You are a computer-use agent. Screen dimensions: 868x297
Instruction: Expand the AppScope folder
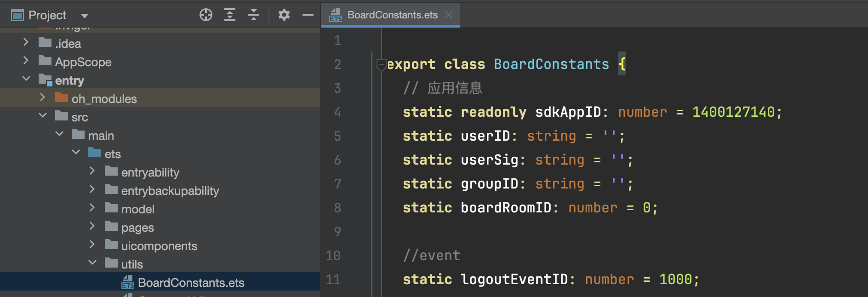coord(26,61)
